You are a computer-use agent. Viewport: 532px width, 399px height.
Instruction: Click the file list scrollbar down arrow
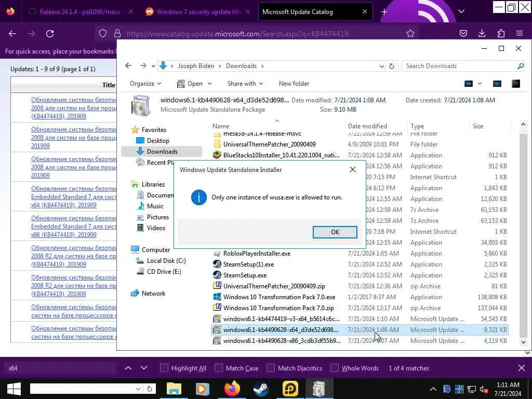point(523,342)
